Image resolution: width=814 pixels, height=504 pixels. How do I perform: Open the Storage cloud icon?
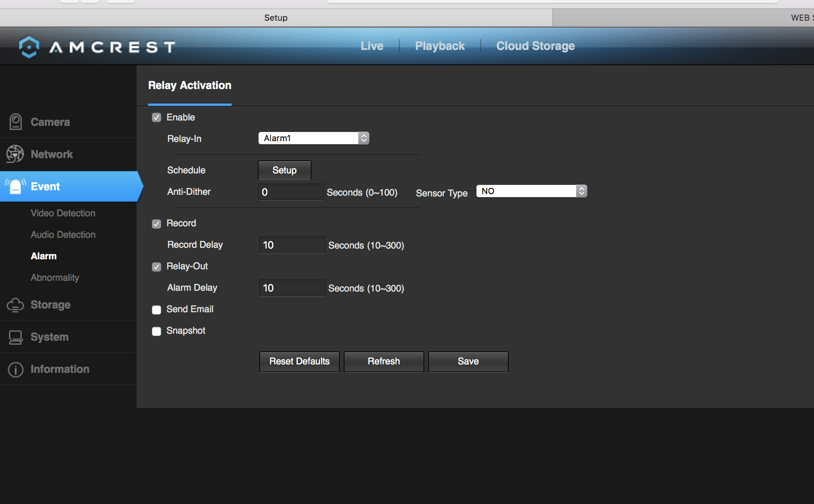pos(15,305)
